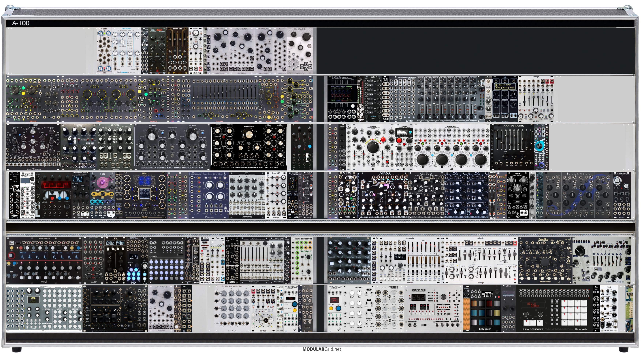Viewport: 644px width, 353px height.
Task: Open the Three Body oscillator module
Action: [33, 147]
